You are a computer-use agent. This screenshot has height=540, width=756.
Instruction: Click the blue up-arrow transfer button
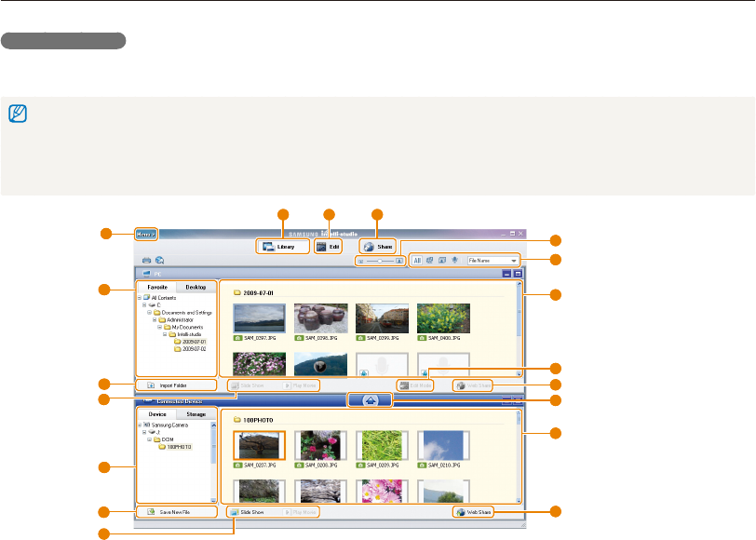[370, 400]
